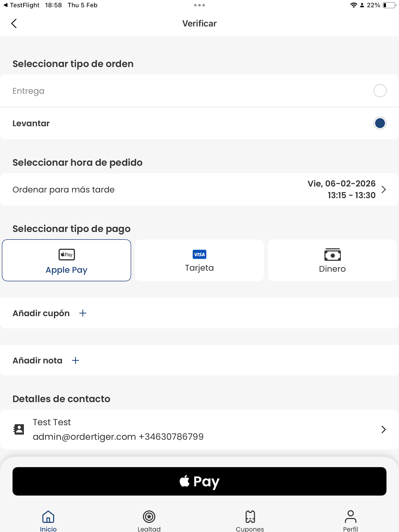The image size is (399, 532).
Task: Open the order time chevron
Action: tap(384, 189)
